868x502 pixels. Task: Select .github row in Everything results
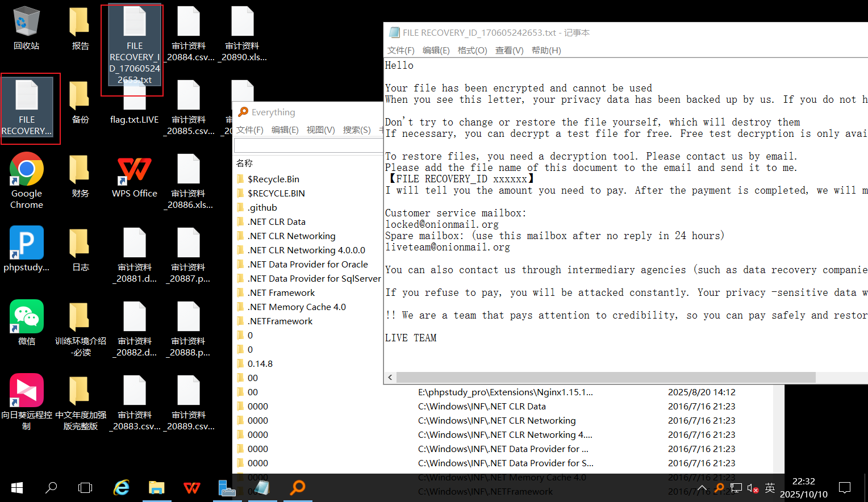262,207
